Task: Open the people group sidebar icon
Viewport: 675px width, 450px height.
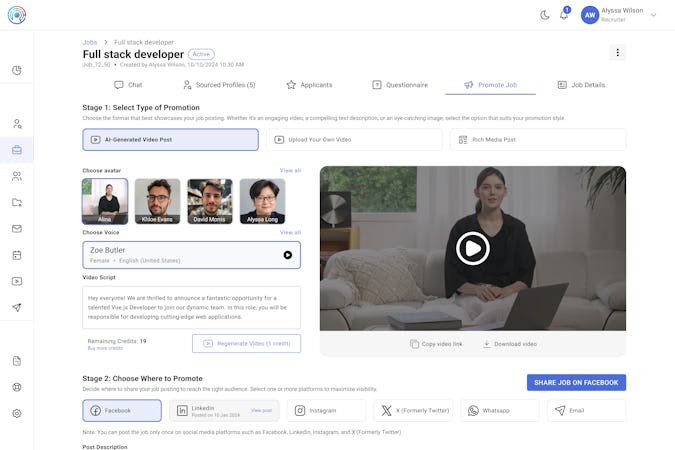Action: 17,176
